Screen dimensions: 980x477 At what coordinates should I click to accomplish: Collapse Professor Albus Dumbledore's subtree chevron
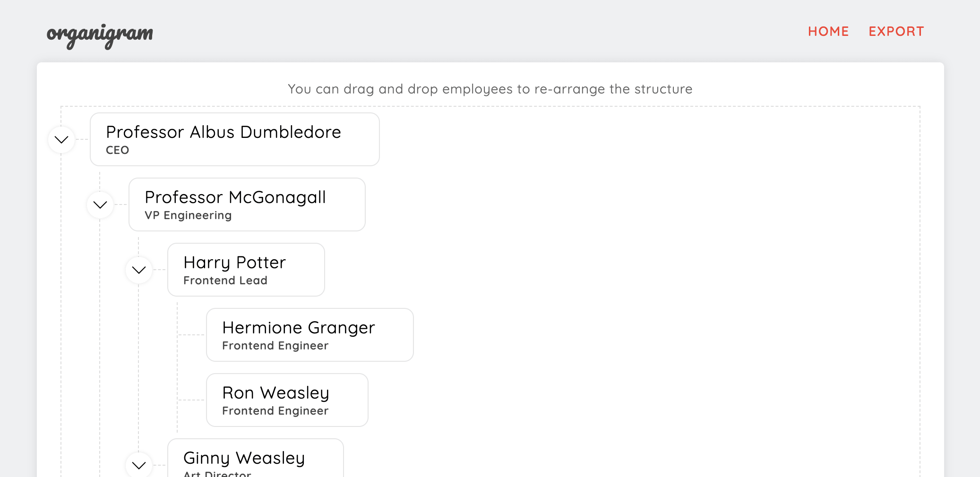tap(61, 139)
